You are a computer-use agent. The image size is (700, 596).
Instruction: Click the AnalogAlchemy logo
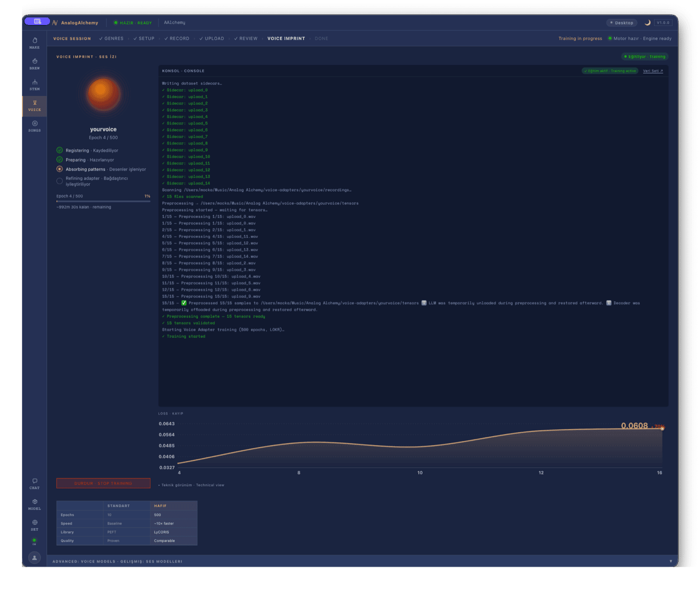[75, 22]
